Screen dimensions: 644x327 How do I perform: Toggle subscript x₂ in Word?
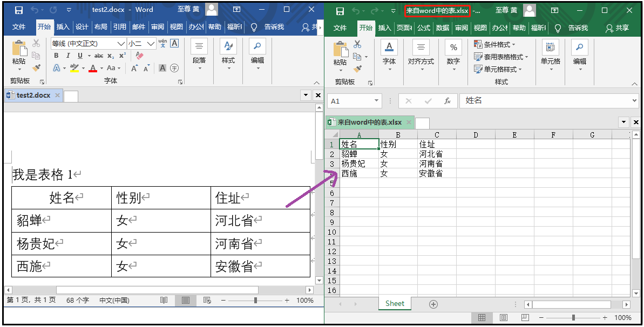point(111,56)
